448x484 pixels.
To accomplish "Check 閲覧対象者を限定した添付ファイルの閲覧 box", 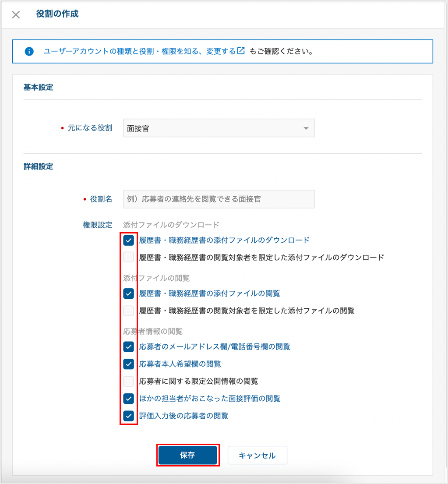I will click(x=129, y=311).
